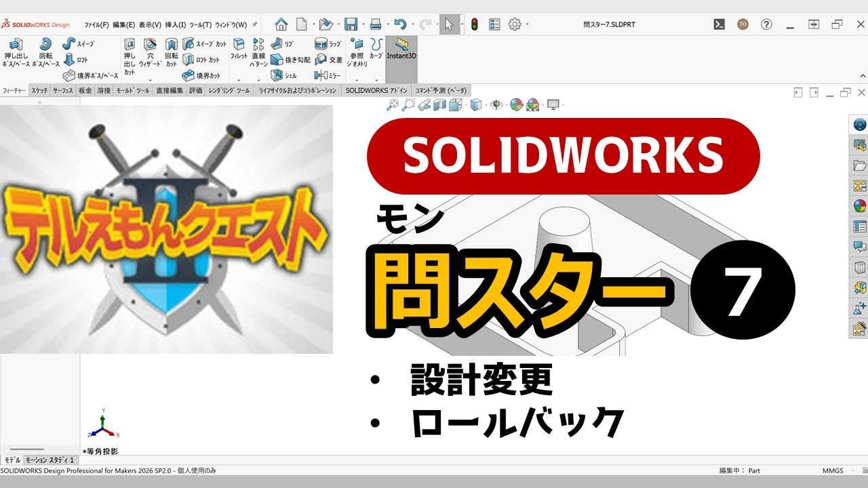Open the Curves (カーブ) tool
Image resolution: width=868 pixels, height=488 pixels.
pyautogui.click(x=376, y=48)
